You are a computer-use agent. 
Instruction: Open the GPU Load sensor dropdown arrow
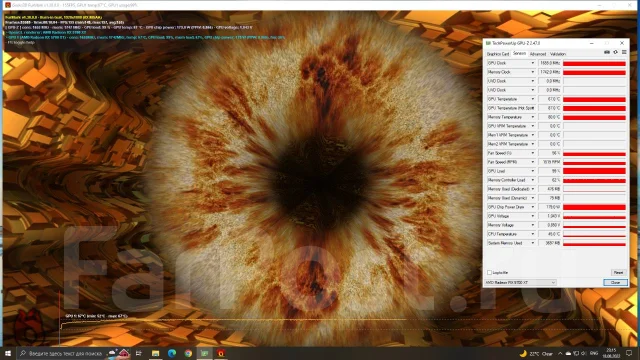click(532, 171)
